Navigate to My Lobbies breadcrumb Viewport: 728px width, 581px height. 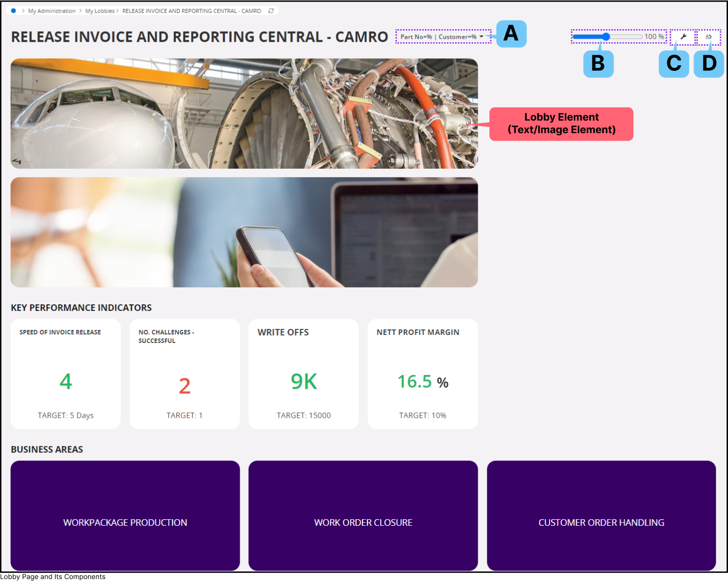100,11
